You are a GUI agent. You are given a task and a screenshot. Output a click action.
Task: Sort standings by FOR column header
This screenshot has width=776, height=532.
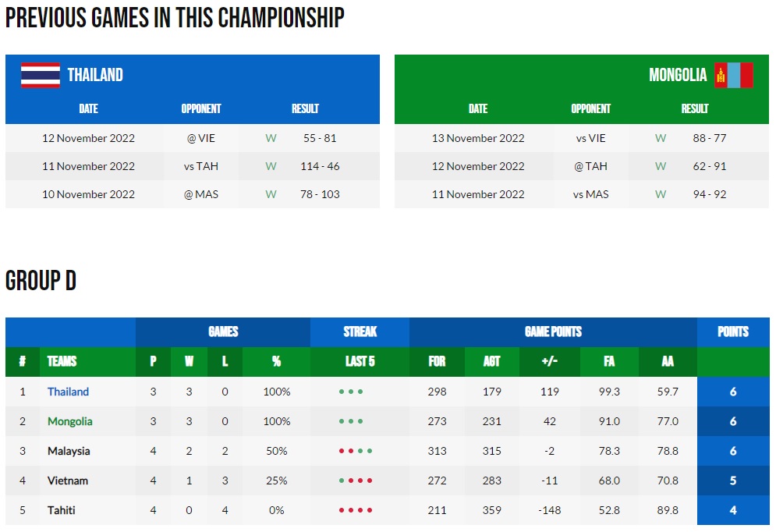(437, 361)
